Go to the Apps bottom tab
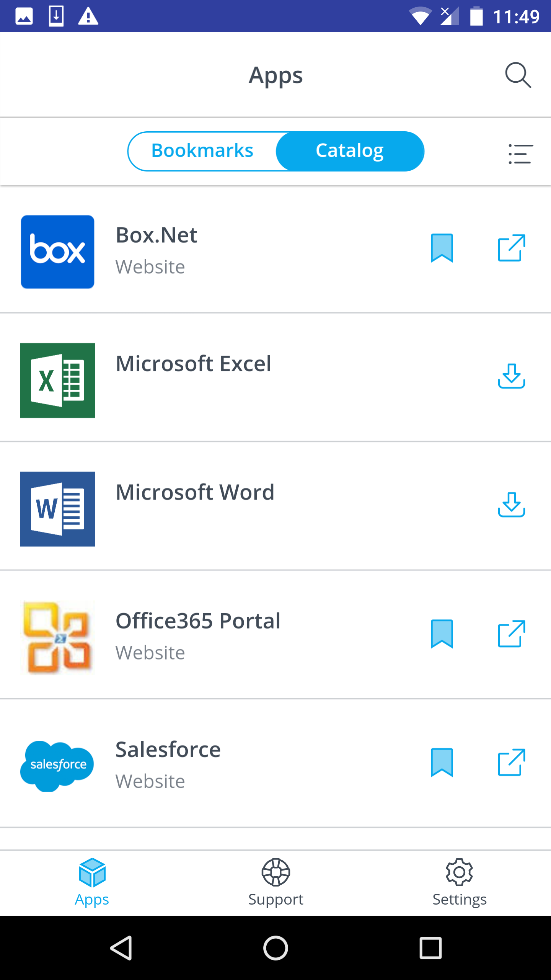This screenshot has height=980, width=551. [x=92, y=883]
